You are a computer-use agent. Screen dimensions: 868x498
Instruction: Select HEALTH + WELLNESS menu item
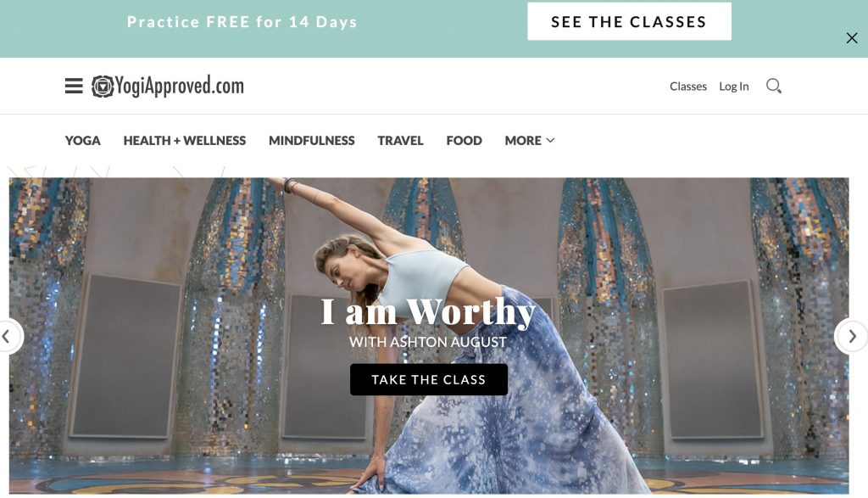[184, 141]
